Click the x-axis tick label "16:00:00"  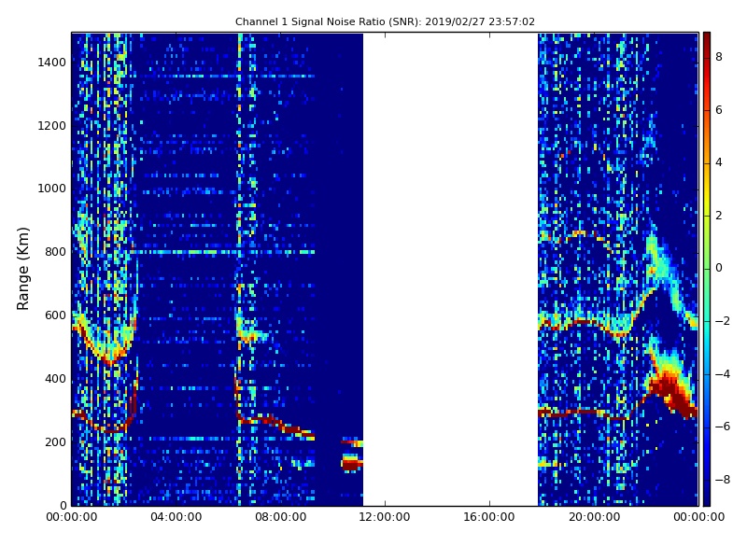tap(489, 517)
